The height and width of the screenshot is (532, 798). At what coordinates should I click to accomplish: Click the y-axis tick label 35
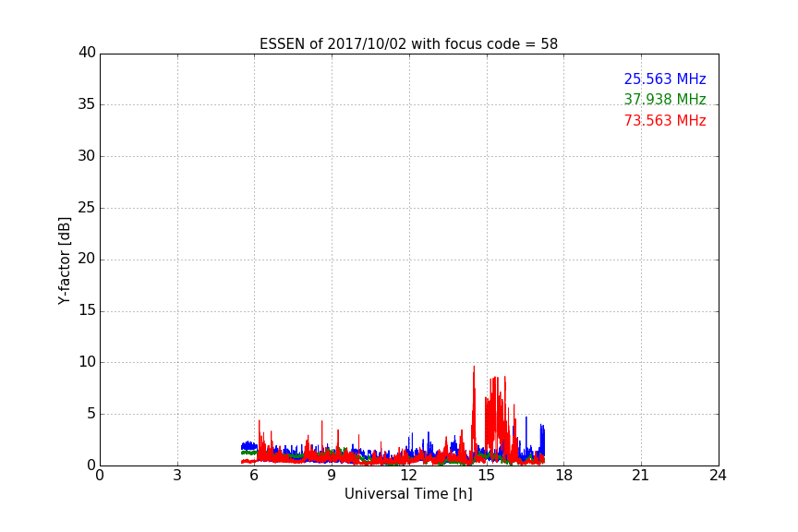click(87, 104)
